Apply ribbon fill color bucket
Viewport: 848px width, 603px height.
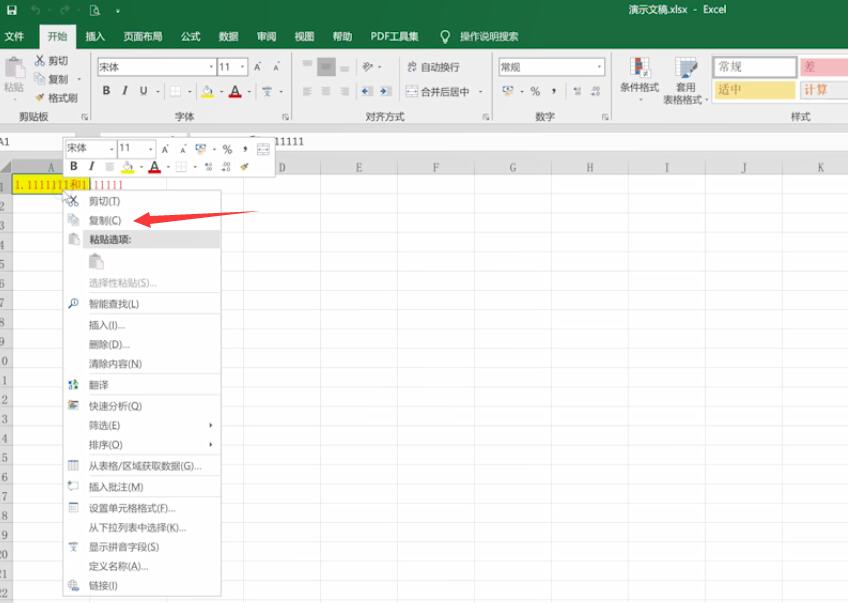[x=207, y=91]
